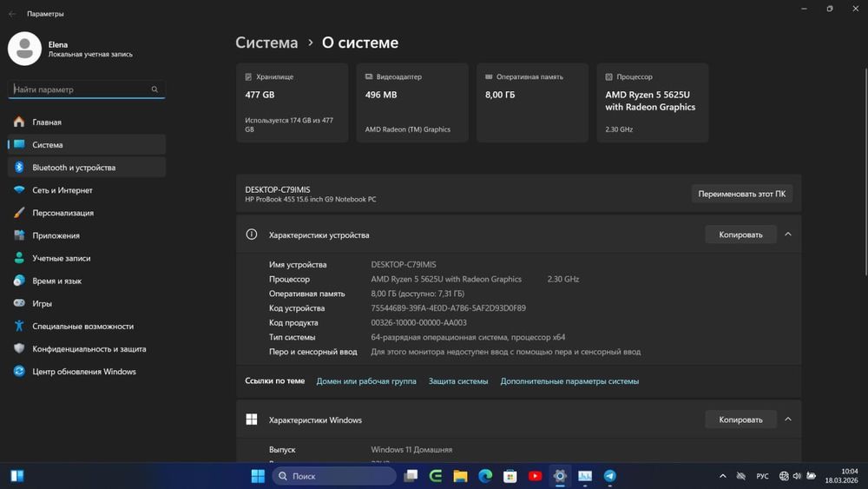
Task: Click the Windows logo beside Характеристики Windows
Action: [252, 420]
